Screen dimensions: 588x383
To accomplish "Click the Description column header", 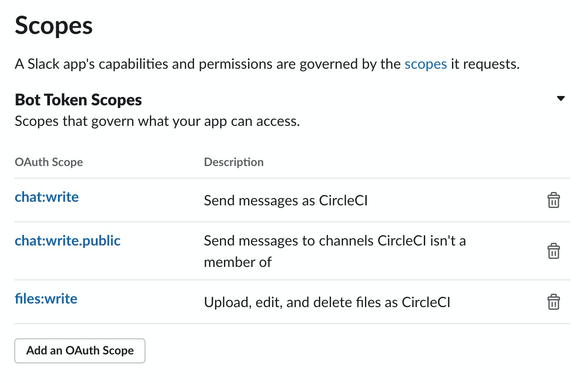I will click(234, 162).
